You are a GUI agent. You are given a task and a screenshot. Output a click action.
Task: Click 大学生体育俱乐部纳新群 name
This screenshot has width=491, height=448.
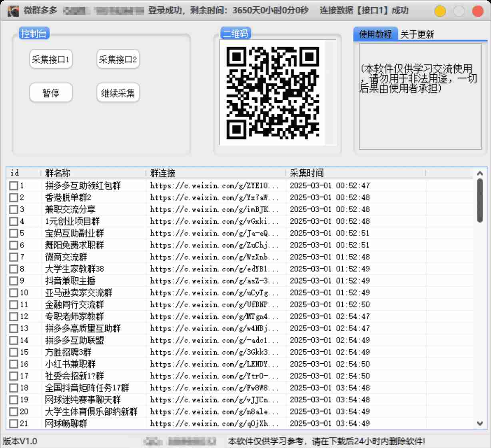pos(91,412)
